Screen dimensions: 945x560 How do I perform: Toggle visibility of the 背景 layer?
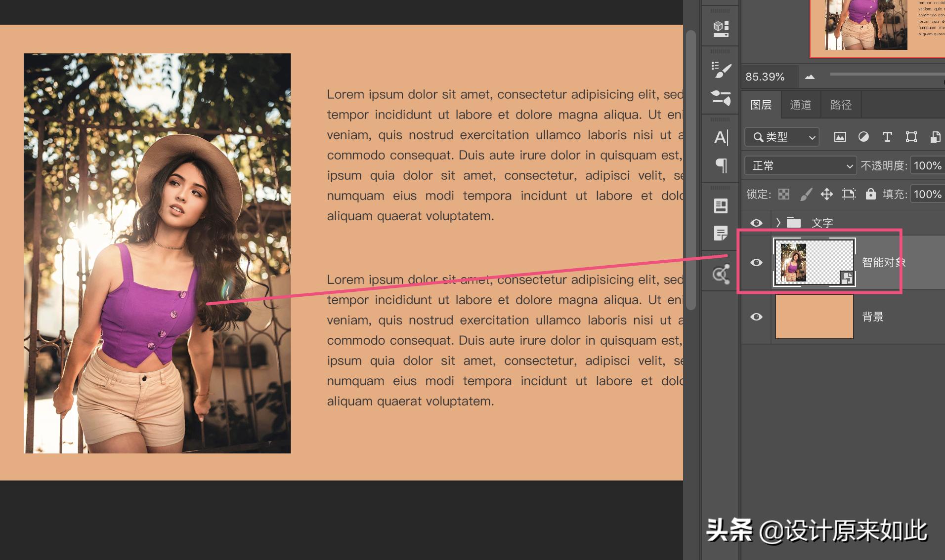click(x=756, y=317)
